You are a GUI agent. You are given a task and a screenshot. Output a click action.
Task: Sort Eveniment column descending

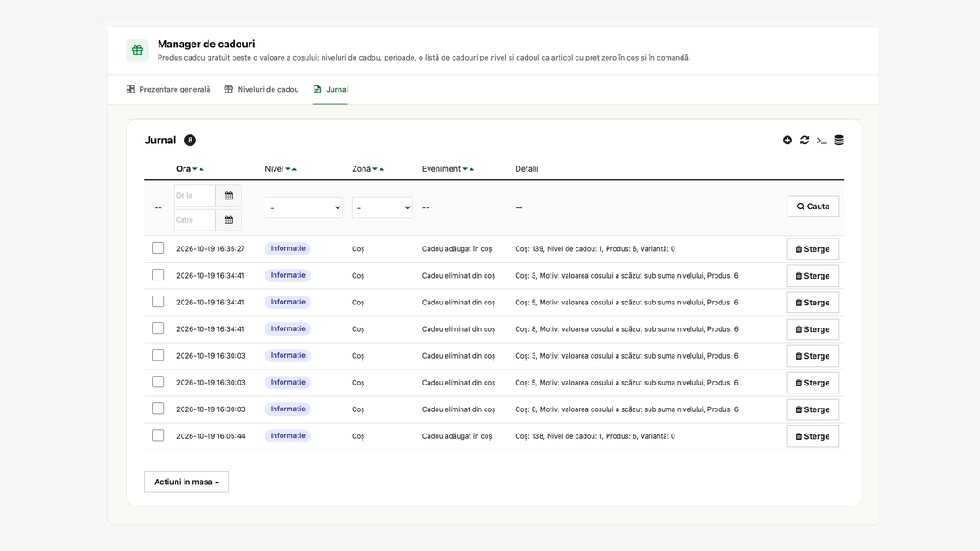[465, 169]
